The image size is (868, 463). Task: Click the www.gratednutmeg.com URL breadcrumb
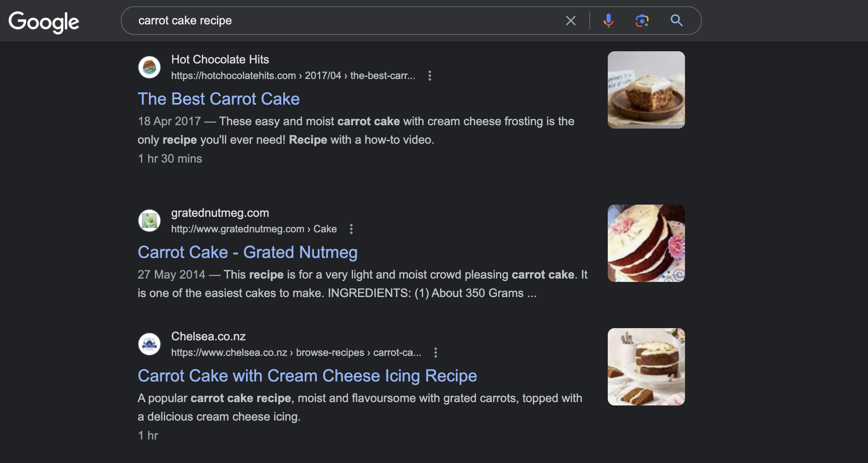tap(254, 229)
